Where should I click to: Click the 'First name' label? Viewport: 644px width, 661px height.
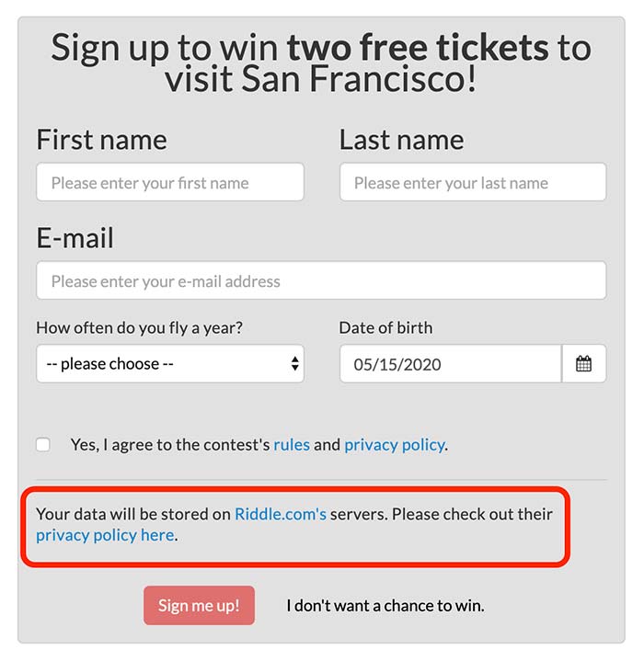(101, 140)
